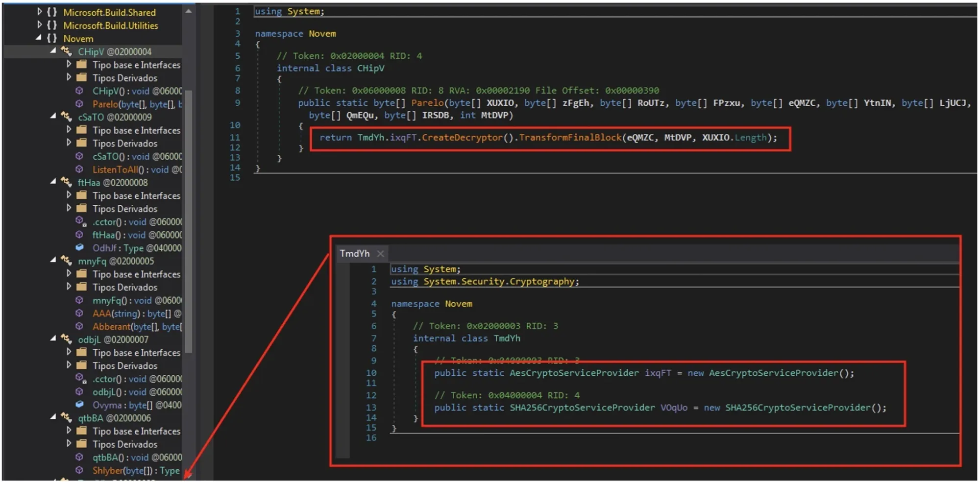Click the odbjL class icon
The width and height of the screenshot is (980, 482).
pyautogui.click(x=66, y=339)
